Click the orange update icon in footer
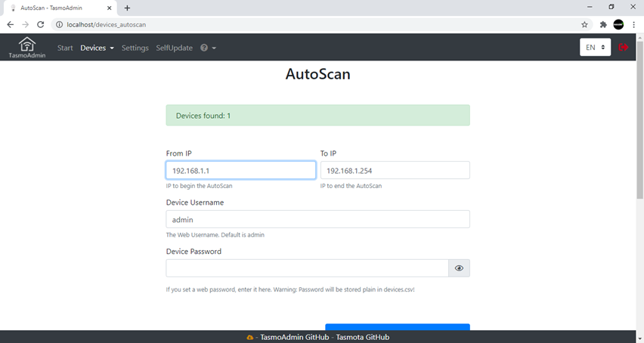 pos(249,337)
